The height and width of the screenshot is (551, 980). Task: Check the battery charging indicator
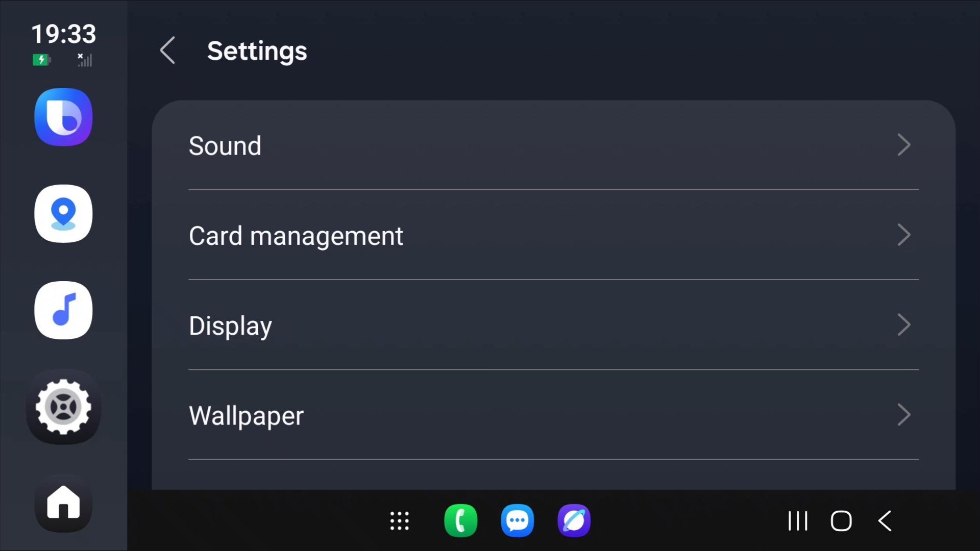(x=42, y=60)
